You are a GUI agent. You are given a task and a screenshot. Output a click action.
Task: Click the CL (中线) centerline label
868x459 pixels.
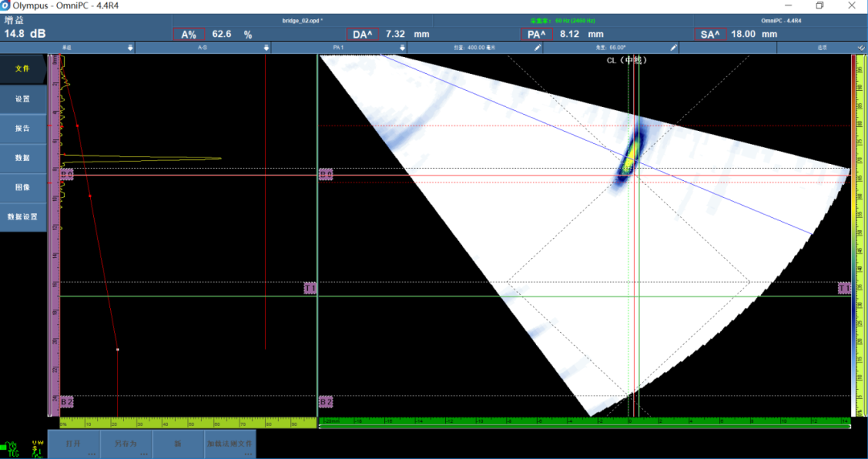click(627, 59)
